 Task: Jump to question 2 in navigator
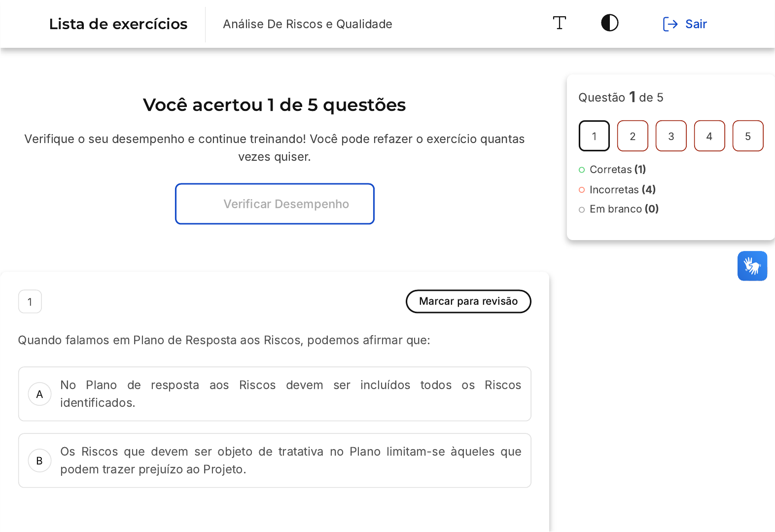point(633,136)
